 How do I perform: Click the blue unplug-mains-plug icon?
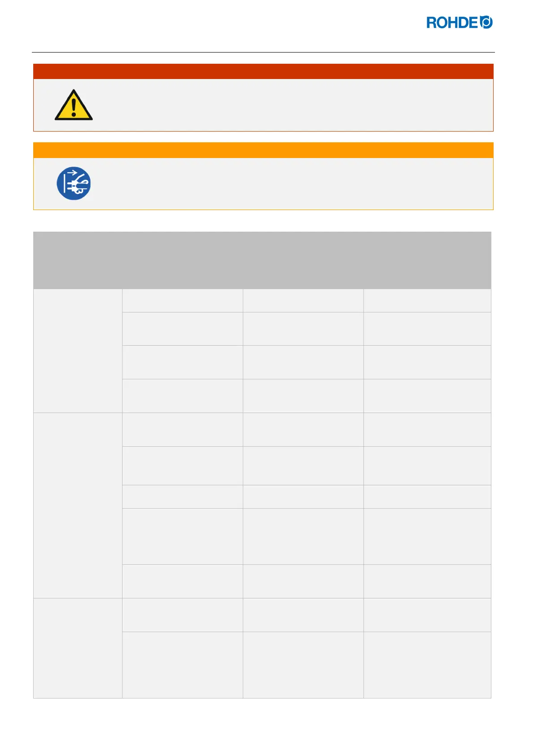[74, 183]
